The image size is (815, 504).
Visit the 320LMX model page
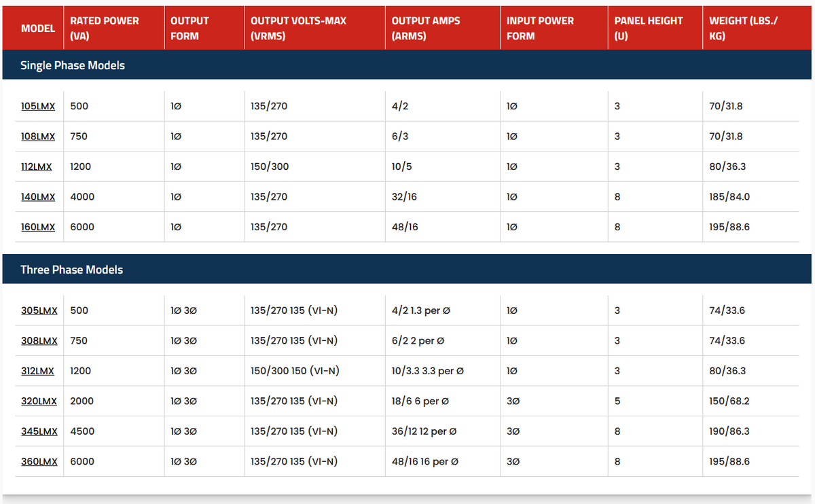click(x=39, y=401)
